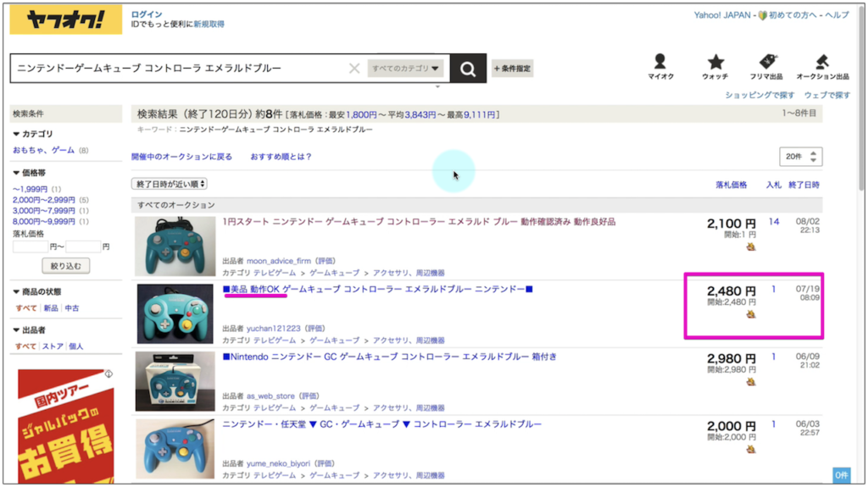868x487 pixels.
Task: Click the Yahoo Auctions logo
Action: pyautogui.click(x=66, y=20)
